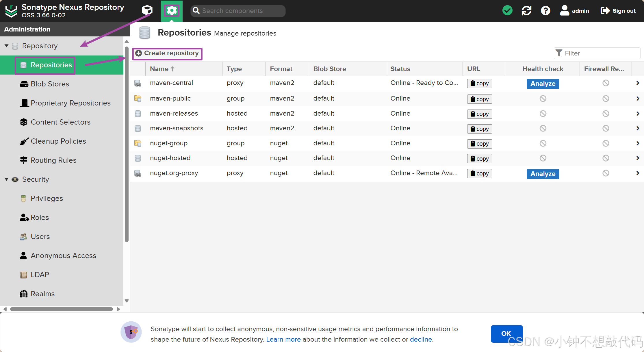Click the maven-public group folder icon

click(138, 99)
